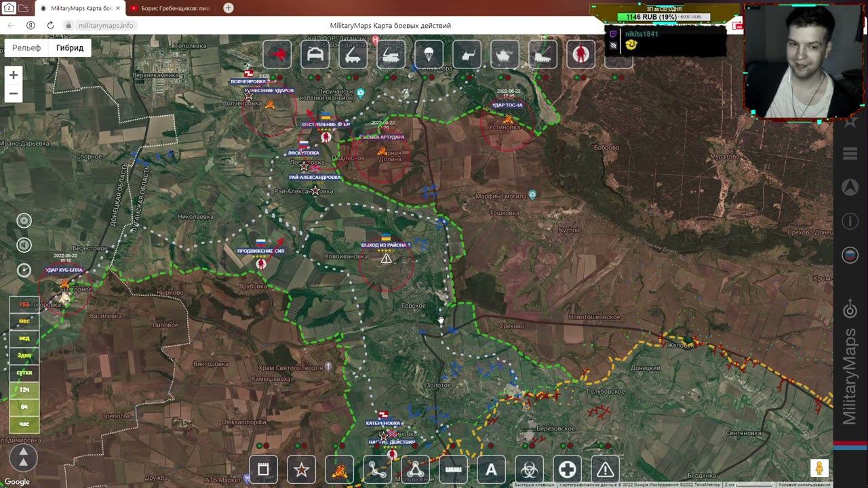Image resolution: width=868 pixels, height=488 pixels.
Task: Select the helicopter icon in top toolbar
Action: (x=467, y=54)
